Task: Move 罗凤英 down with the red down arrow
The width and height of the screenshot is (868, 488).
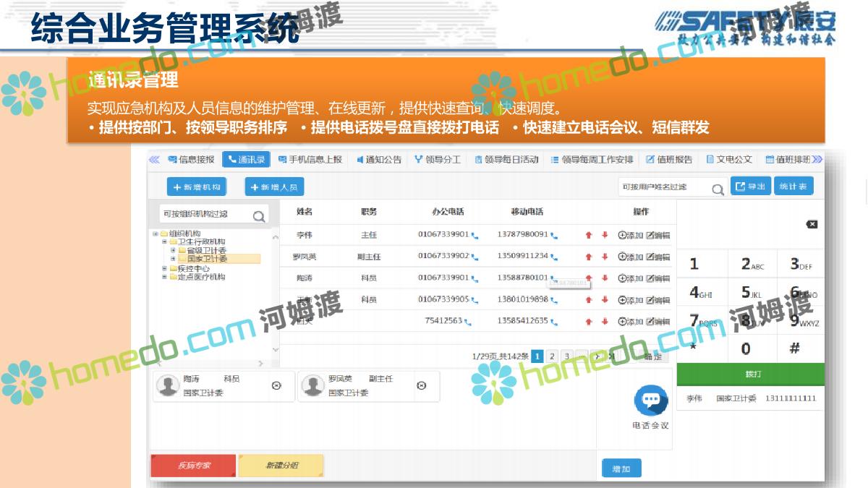Action: point(605,257)
